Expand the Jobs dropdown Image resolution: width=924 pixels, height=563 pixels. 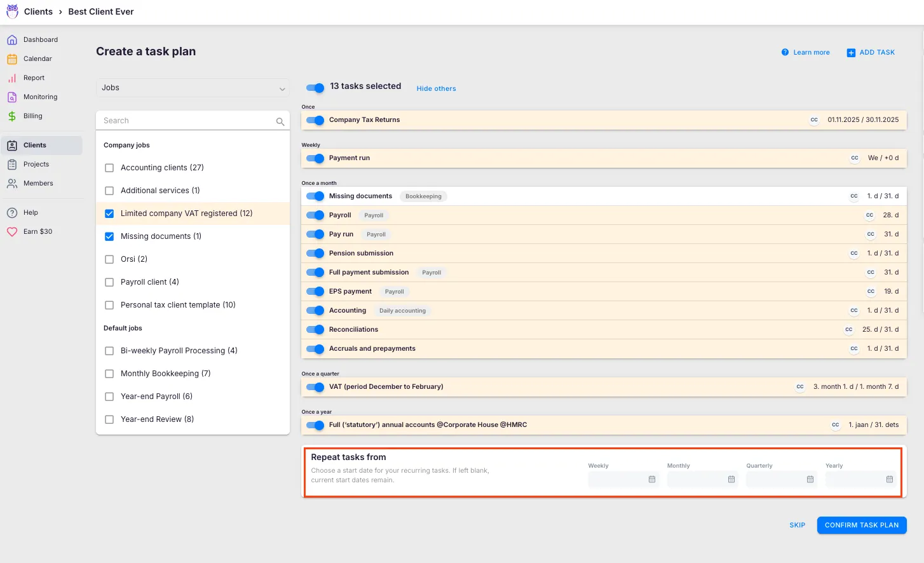coord(193,88)
